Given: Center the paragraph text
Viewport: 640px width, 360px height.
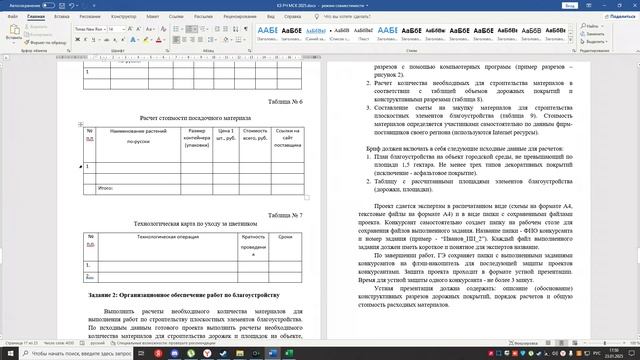Looking at the screenshot, I should 184,40.
